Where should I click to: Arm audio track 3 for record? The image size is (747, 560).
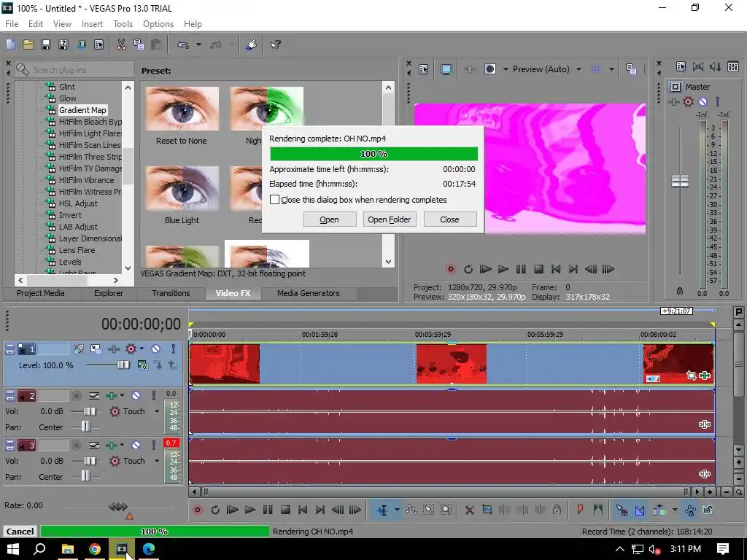tap(76, 446)
